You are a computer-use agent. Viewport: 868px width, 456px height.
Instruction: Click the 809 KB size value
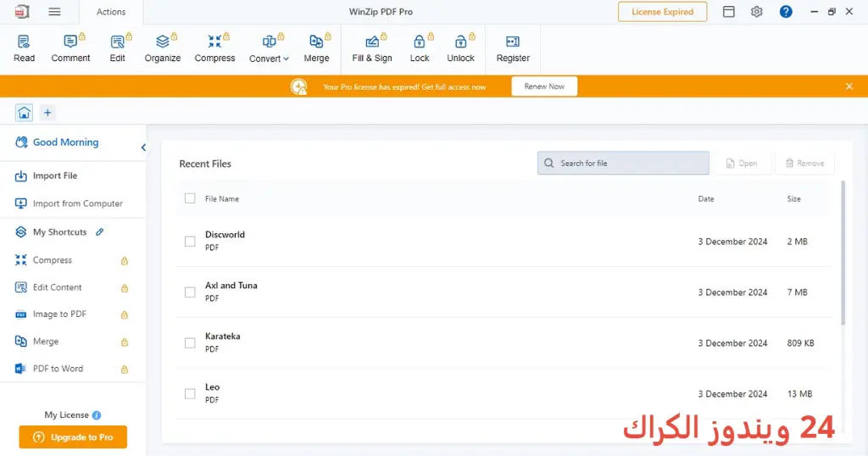[800, 343]
